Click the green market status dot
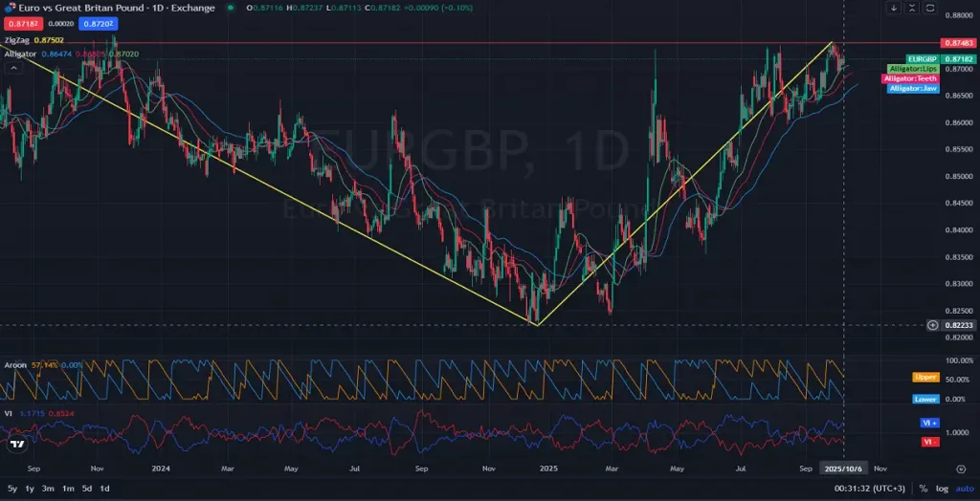The image size is (980, 501). click(236, 8)
